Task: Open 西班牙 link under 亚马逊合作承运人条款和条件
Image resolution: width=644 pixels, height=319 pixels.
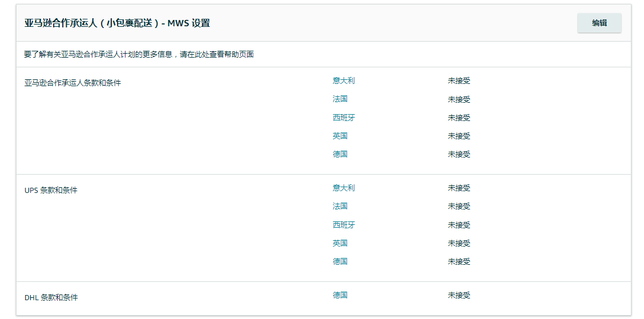Action: click(344, 118)
